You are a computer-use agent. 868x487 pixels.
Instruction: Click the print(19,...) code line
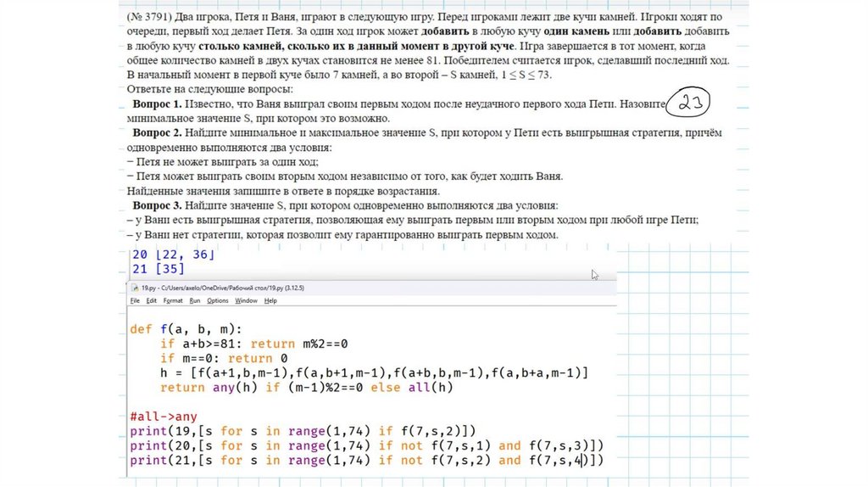303,431
